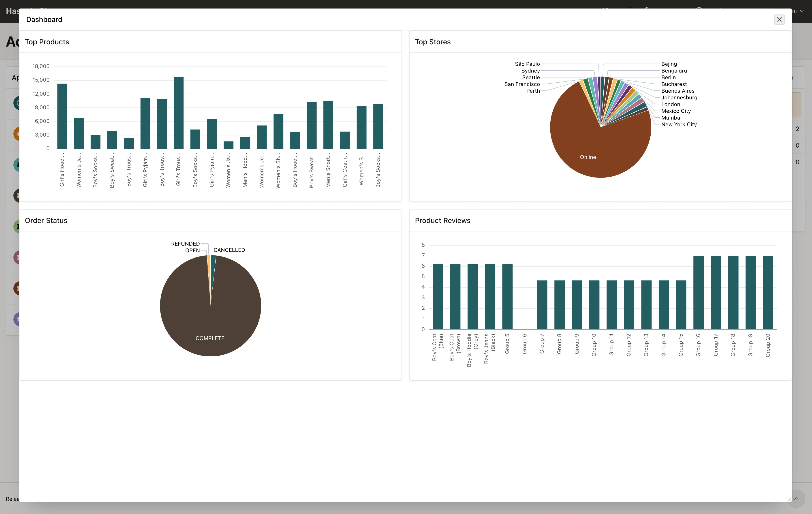
Task: Click the Boy's Jeans (Black) bar in Product Reviews
Action: point(490,297)
